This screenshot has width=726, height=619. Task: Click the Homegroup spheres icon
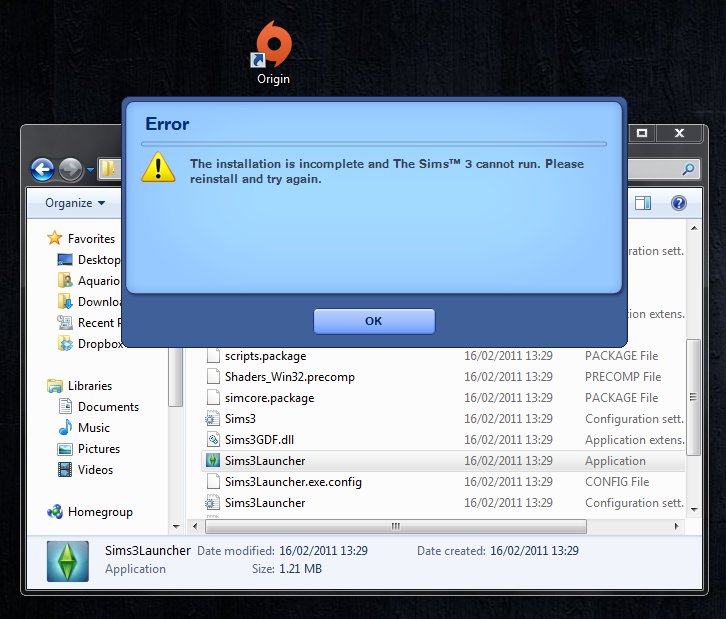pos(55,512)
